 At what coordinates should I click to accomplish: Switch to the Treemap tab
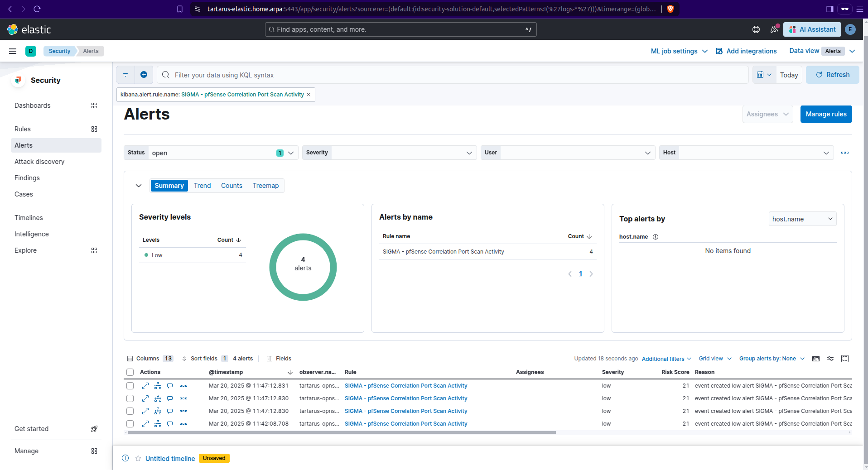(265, 186)
